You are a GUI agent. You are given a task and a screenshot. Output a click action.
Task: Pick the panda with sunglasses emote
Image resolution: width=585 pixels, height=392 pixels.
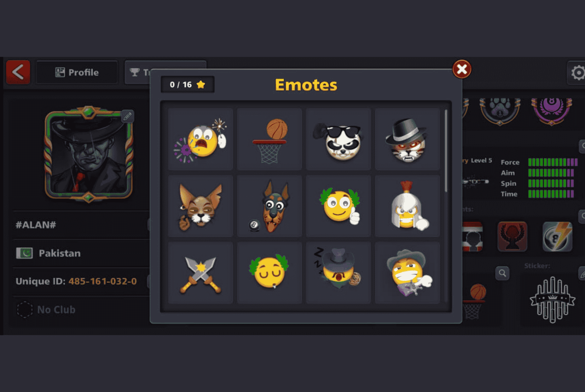[339, 139]
